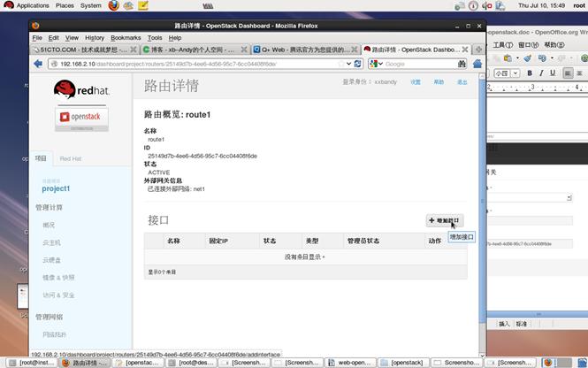The width and height of the screenshot is (588, 368).
Task: Click the search magnifier icon in the Google box
Action: coord(462,64)
